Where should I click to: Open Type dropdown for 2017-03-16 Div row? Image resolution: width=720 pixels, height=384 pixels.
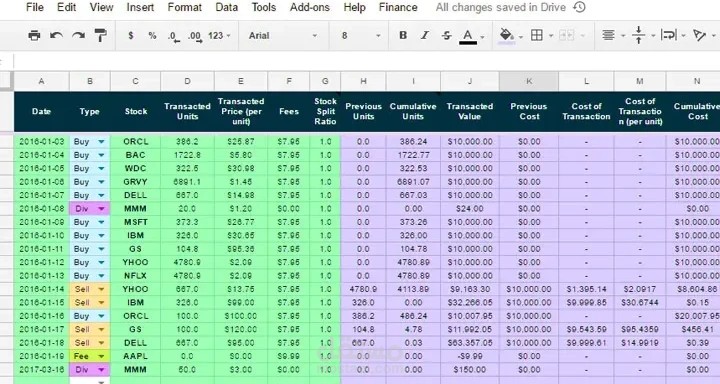pos(101,370)
